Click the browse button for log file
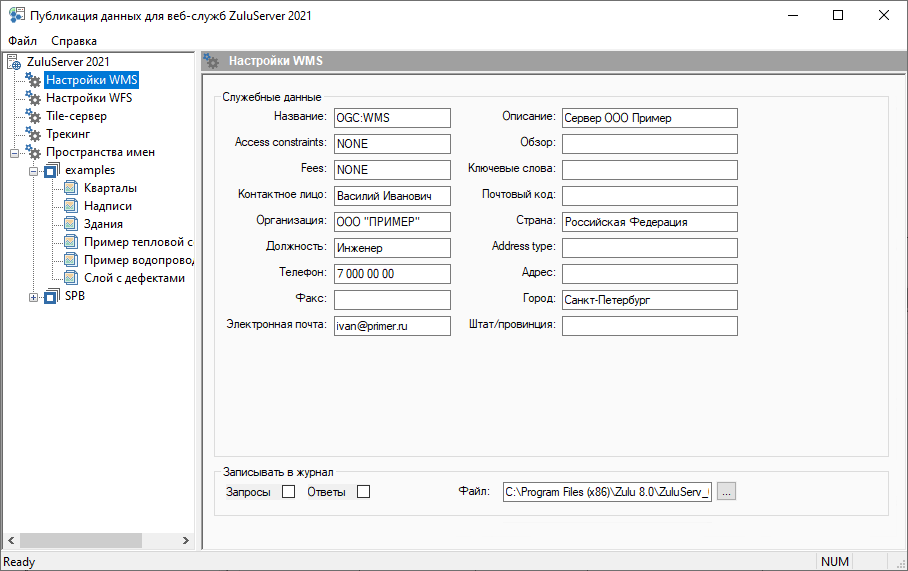Screen dimensions: 908x571 pos(727,491)
